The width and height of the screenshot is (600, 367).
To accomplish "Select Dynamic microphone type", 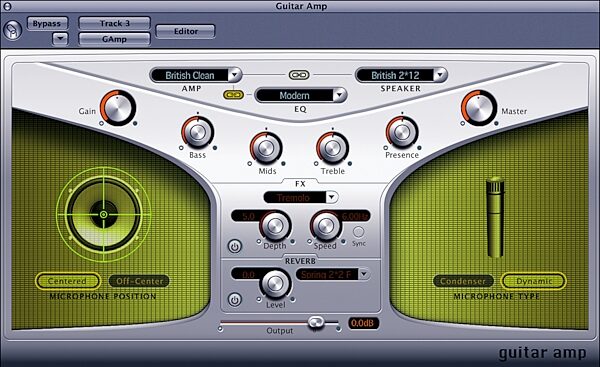I will click(x=534, y=281).
